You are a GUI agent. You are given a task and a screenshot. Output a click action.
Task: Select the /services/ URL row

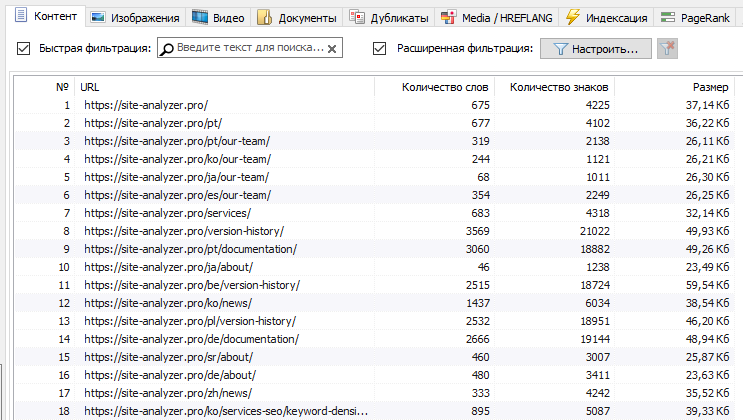coord(374,213)
